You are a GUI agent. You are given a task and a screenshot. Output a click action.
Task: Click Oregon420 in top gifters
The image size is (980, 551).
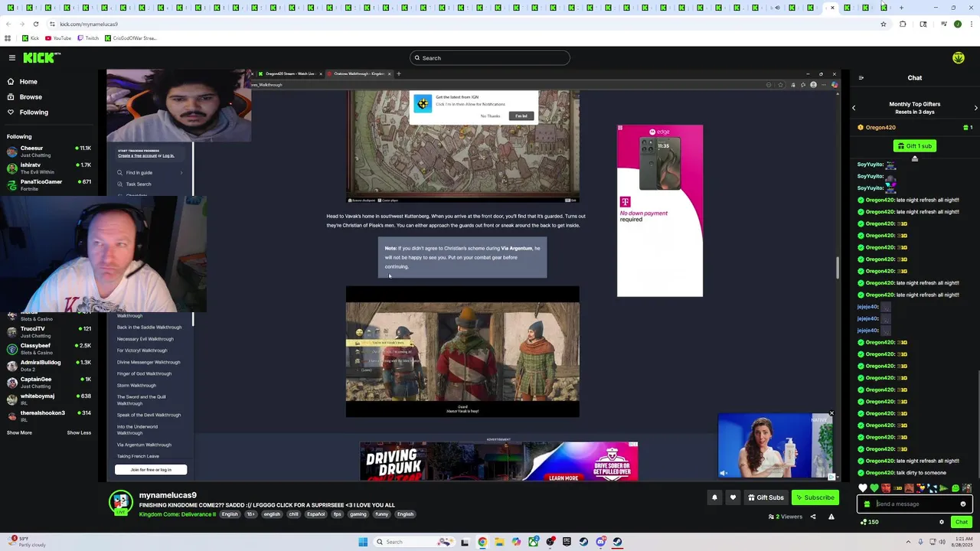pos(880,128)
